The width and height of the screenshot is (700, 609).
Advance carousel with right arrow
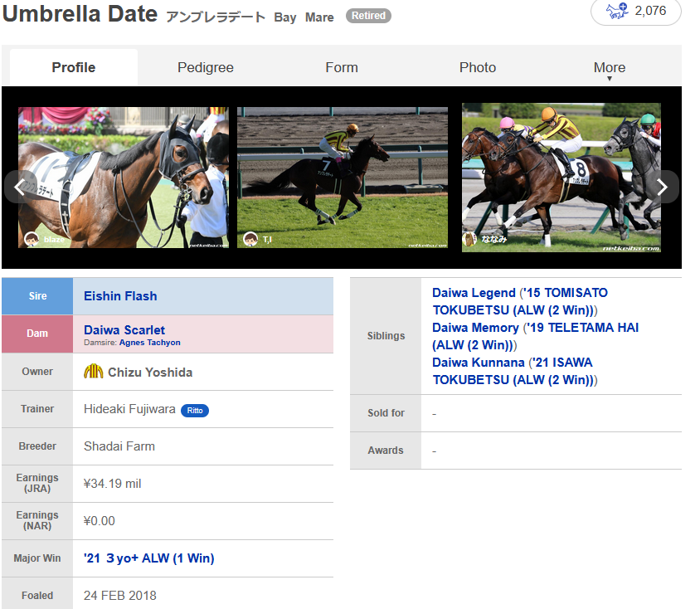click(663, 187)
